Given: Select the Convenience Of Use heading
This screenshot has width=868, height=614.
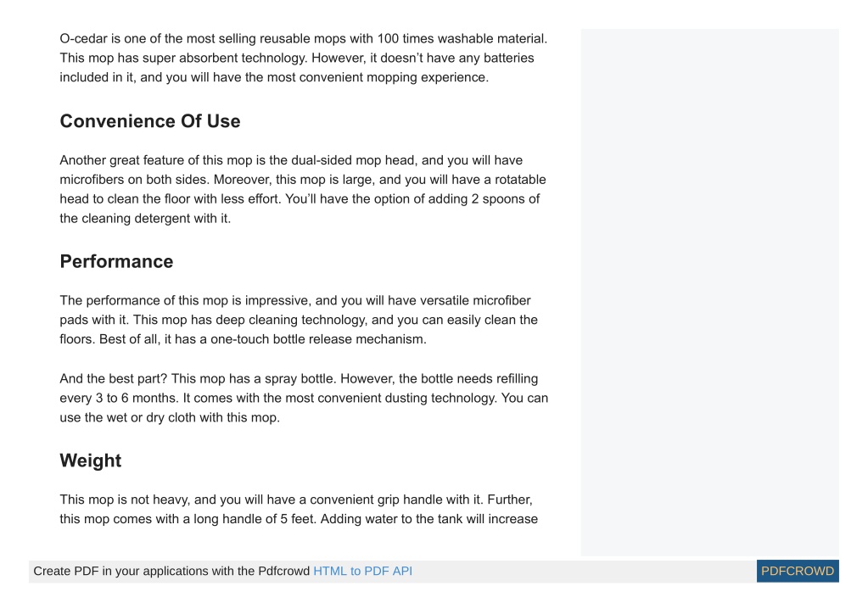Looking at the screenshot, I should (150, 121).
